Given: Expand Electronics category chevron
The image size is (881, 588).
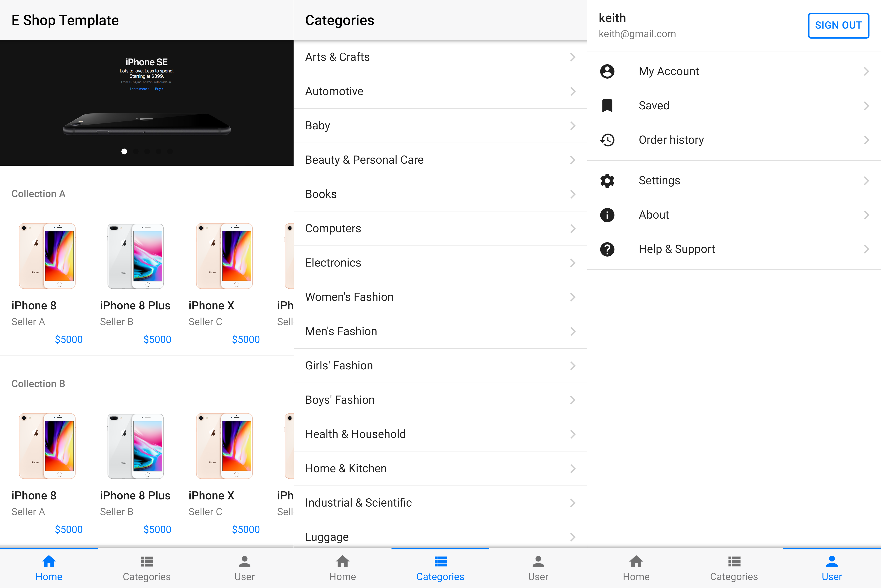Looking at the screenshot, I should tap(572, 263).
